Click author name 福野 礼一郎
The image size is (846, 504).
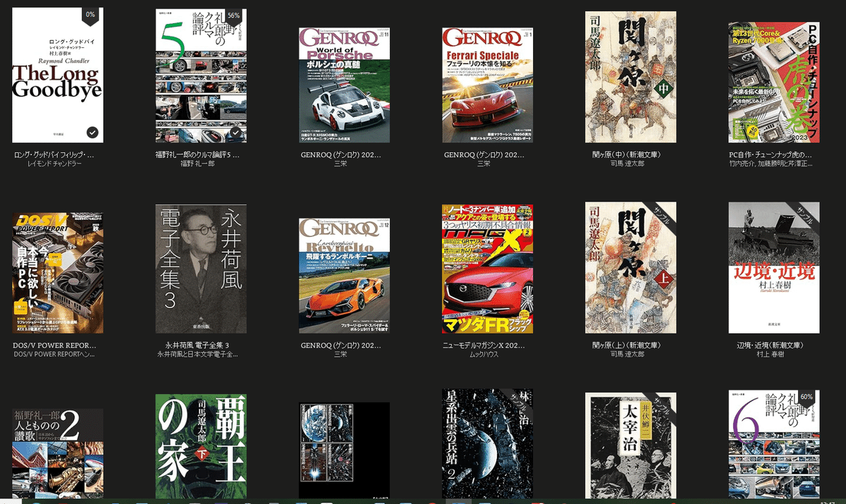196,164
